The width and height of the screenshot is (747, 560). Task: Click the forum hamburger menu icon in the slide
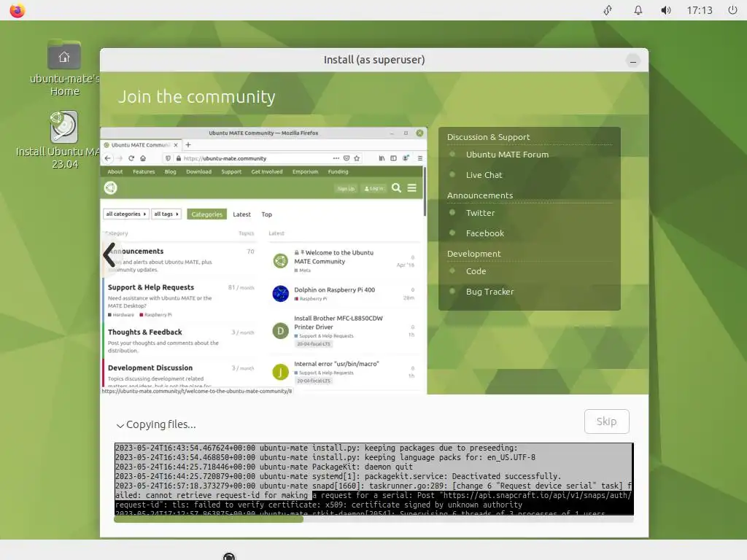tap(411, 188)
